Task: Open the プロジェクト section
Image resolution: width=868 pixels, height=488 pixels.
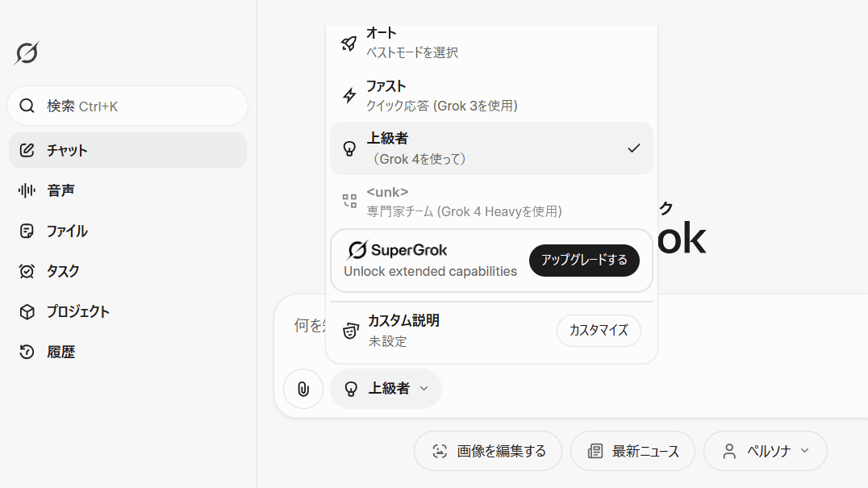Action: [127, 311]
